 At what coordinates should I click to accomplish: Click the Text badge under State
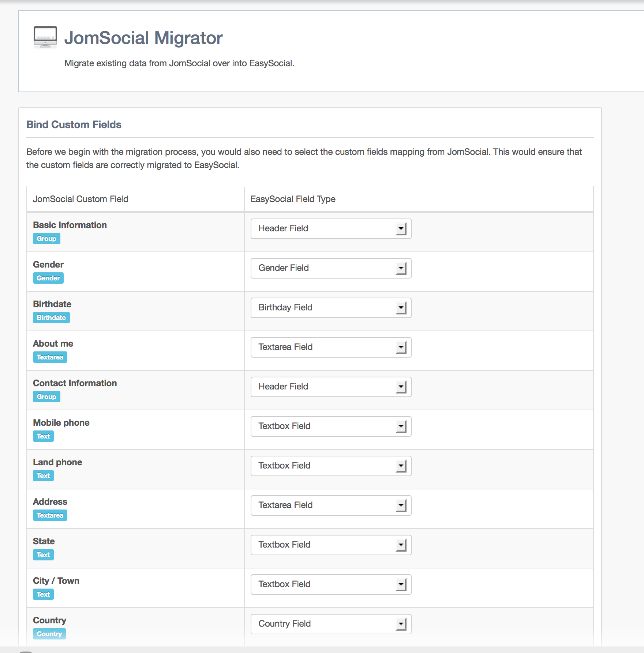coord(43,555)
